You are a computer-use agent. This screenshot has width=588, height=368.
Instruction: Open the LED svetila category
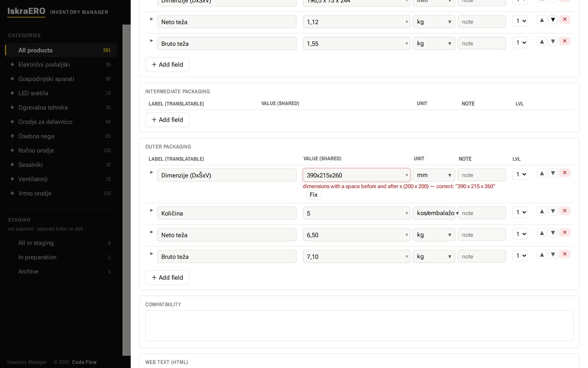click(x=61, y=93)
